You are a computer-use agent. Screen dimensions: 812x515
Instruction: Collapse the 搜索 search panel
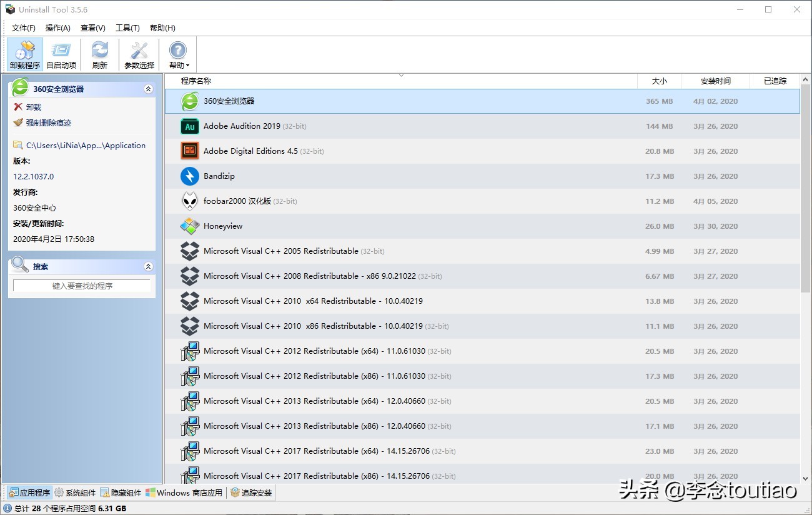tap(148, 266)
